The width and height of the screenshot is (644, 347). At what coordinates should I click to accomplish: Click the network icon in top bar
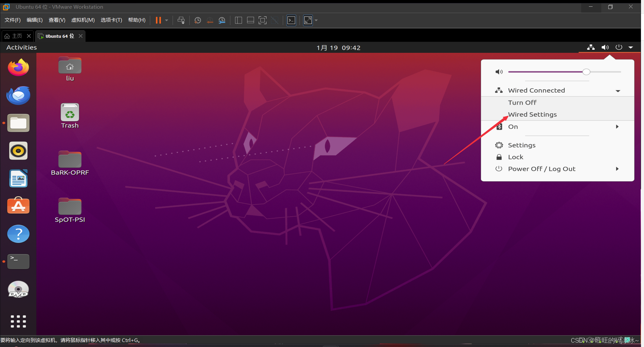tap(591, 47)
